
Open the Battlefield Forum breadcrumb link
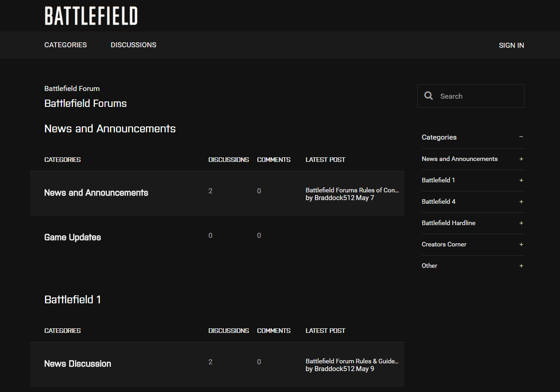[x=72, y=89]
